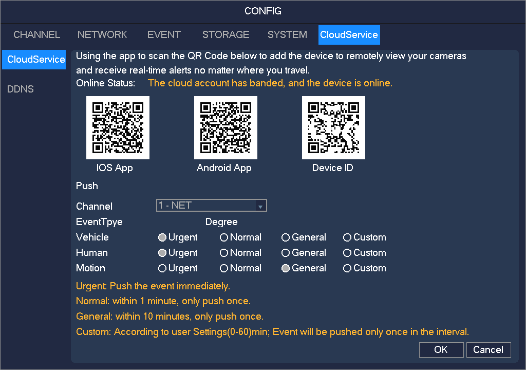Click the 'Urgent: Push the event immediately.' note
The height and width of the screenshot is (370, 526).
(153, 286)
